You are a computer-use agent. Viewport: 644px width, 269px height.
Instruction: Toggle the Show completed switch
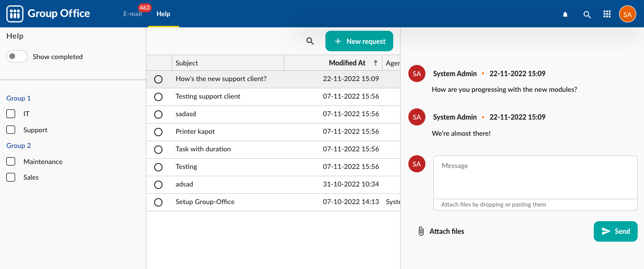point(17,57)
